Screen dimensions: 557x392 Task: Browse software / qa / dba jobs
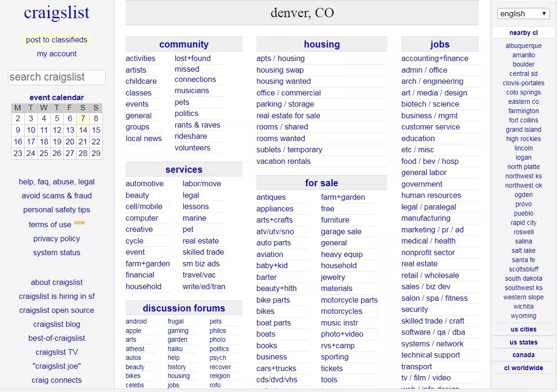tap(433, 332)
